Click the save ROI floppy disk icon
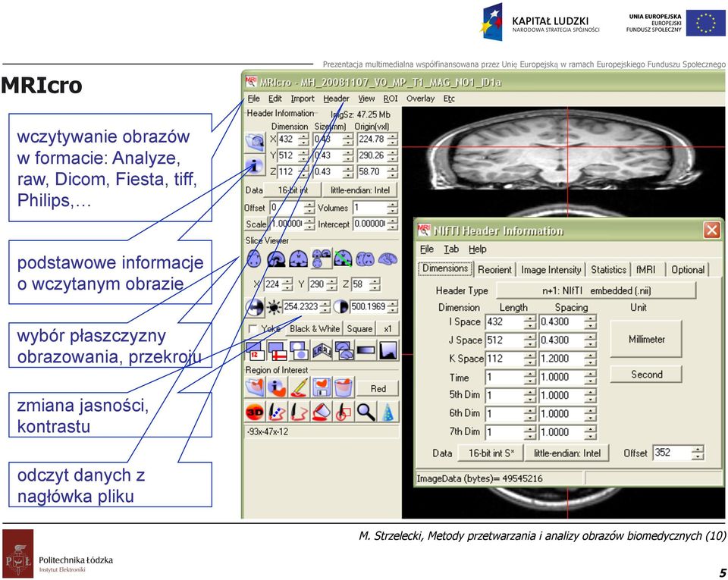The width and height of the screenshot is (728, 580). tap(322, 387)
